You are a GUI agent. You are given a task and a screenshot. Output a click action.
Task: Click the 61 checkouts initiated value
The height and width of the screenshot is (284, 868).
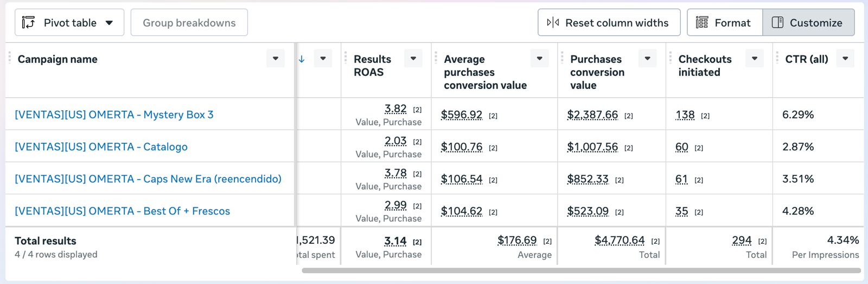coord(682,179)
